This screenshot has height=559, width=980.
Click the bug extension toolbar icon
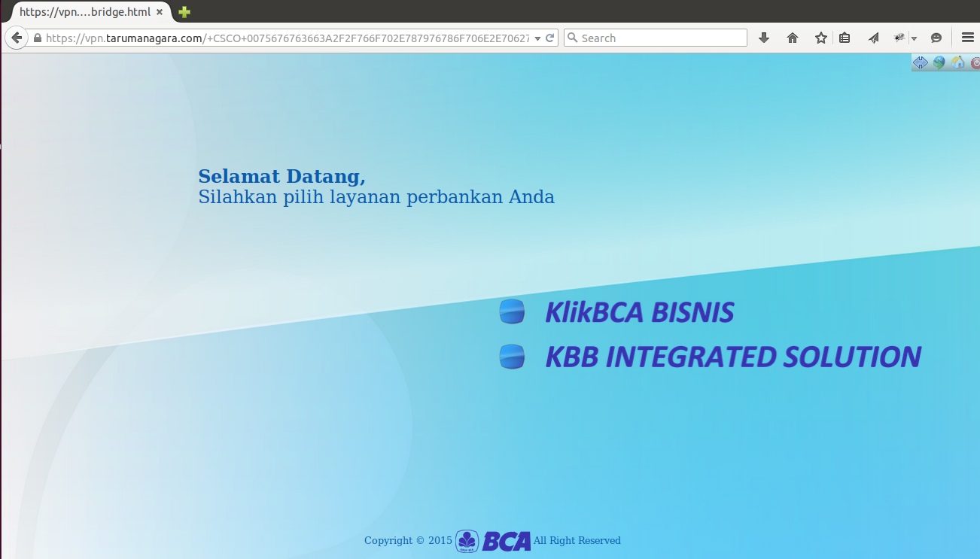899,38
